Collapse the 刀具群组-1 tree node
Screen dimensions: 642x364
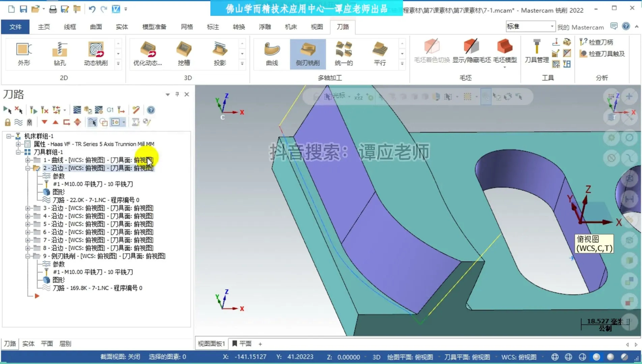coord(18,152)
